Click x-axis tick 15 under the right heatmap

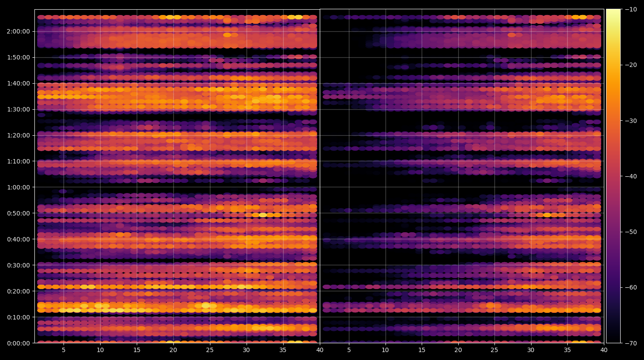pyautogui.click(x=422, y=350)
